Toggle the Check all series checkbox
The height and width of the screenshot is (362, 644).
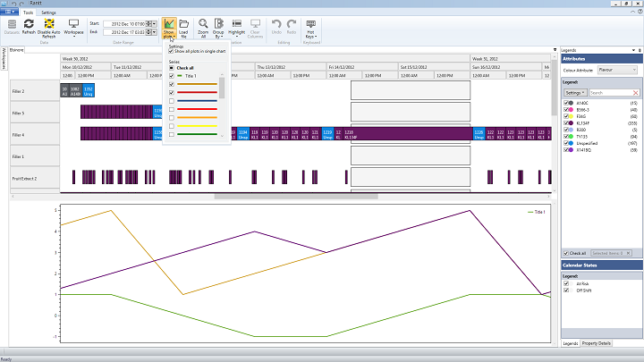(x=172, y=68)
